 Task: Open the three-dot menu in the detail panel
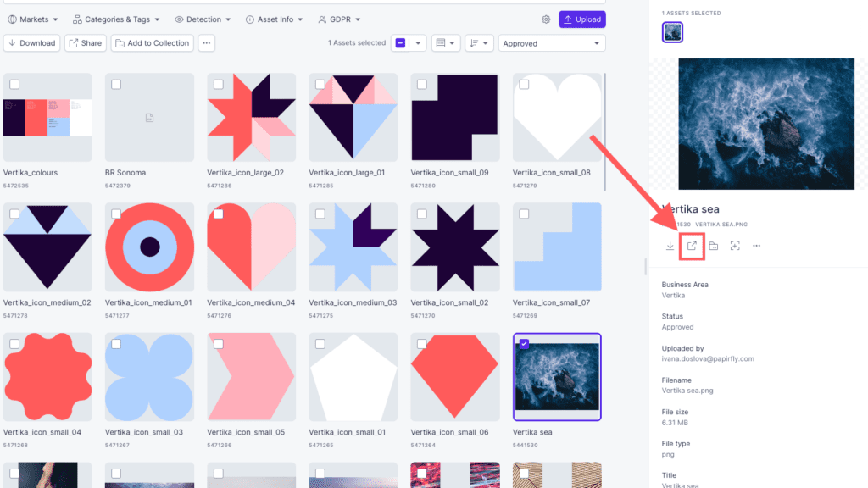(x=756, y=246)
